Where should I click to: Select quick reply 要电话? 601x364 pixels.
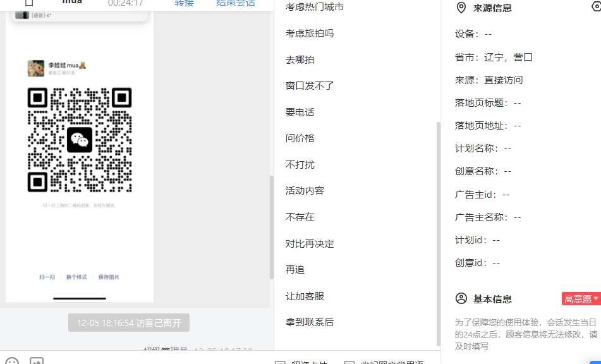tap(300, 112)
